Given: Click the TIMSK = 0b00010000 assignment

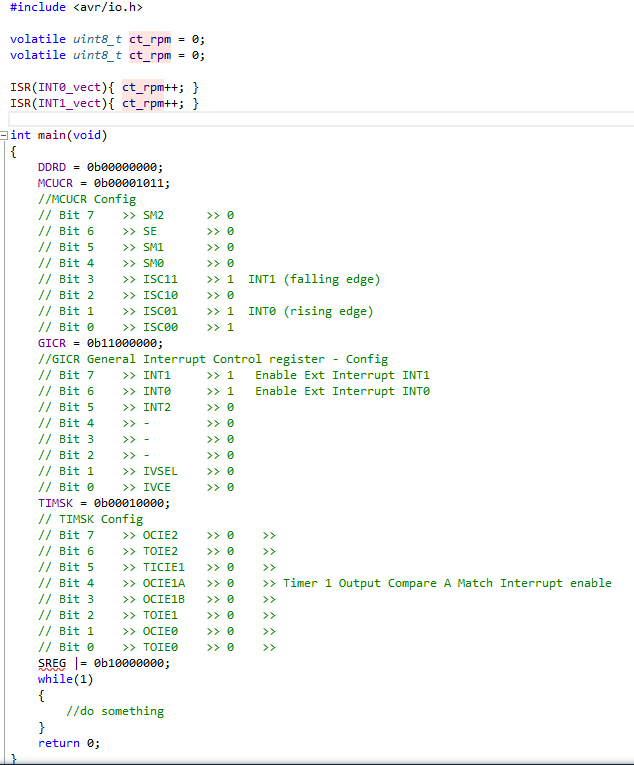Looking at the screenshot, I should pos(103,503).
